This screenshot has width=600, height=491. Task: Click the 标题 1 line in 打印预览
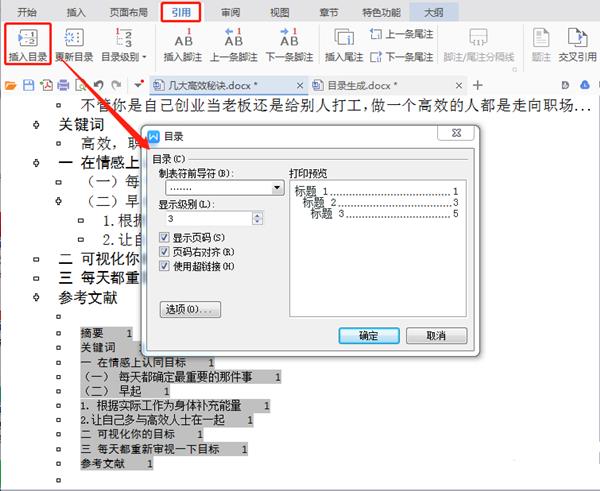pos(376,191)
